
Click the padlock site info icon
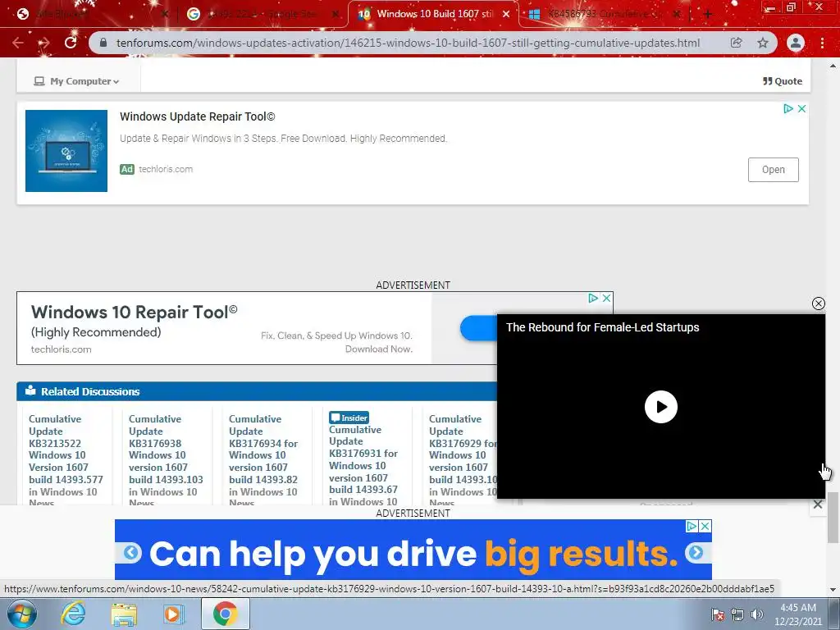(x=103, y=43)
